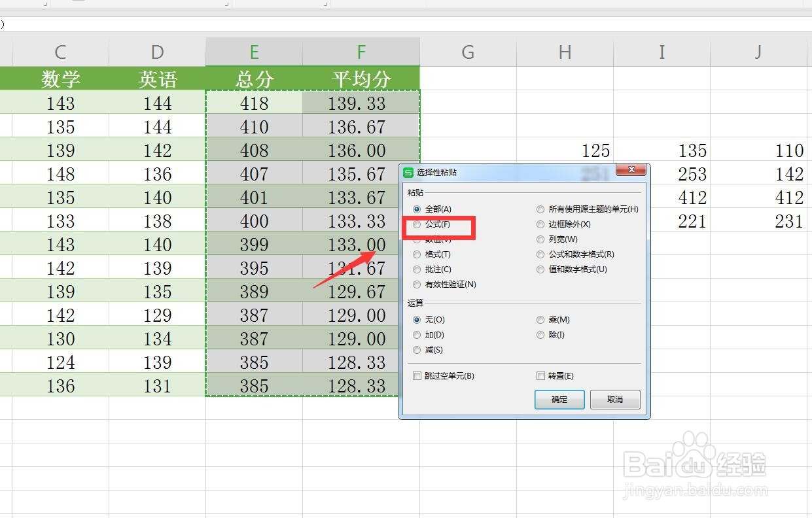The height and width of the screenshot is (518, 812).
Task: Click the 英语 header cell
Action: coord(157,79)
